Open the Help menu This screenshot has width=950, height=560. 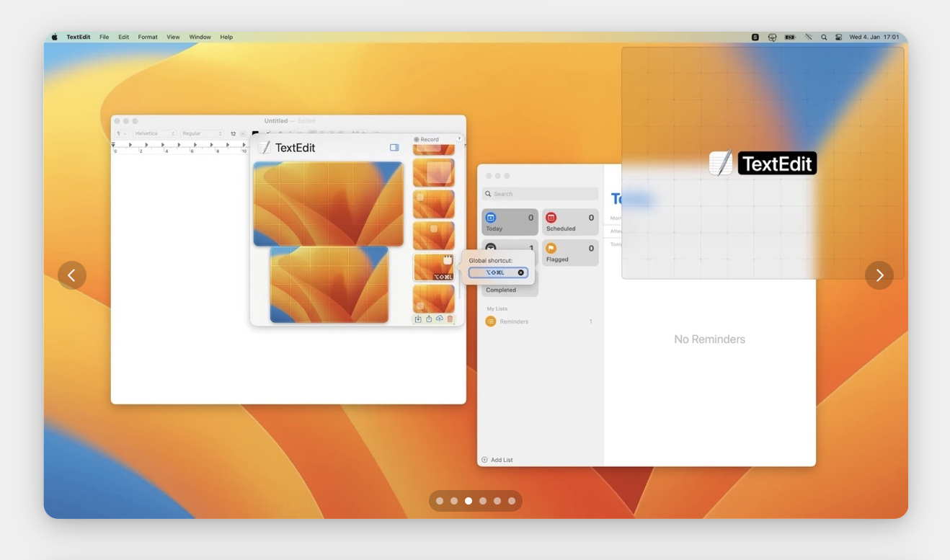(x=226, y=37)
